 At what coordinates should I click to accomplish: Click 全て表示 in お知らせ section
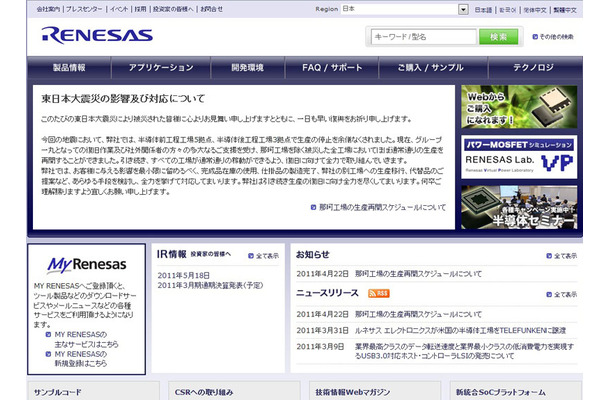(565, 256)
